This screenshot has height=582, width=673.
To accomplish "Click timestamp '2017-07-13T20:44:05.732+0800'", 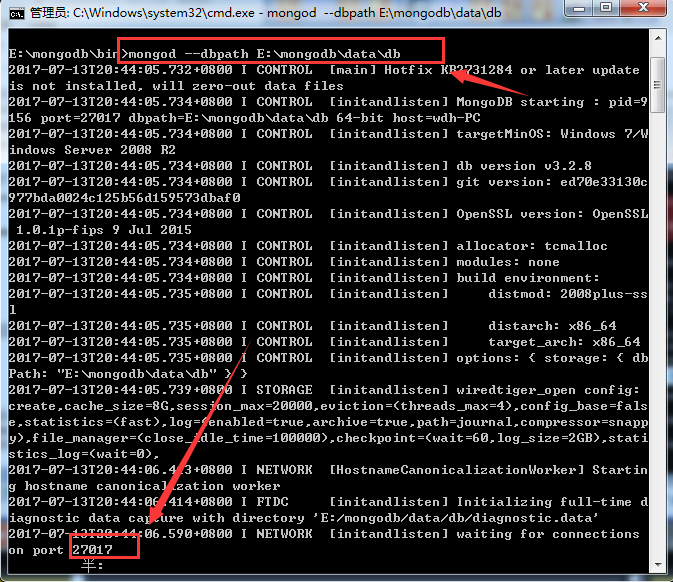I will pos(120,70).
